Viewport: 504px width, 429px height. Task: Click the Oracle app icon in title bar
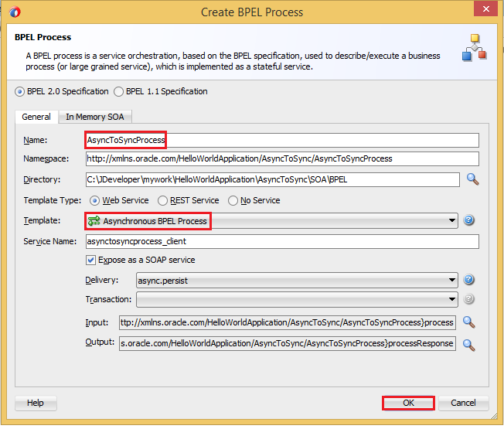14,12
